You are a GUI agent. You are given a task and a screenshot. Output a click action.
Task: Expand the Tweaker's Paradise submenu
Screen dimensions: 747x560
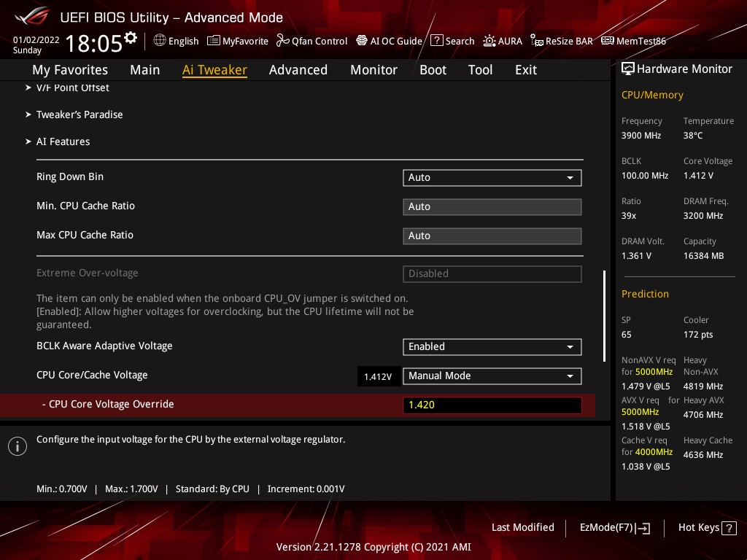[x=79, y=114]
